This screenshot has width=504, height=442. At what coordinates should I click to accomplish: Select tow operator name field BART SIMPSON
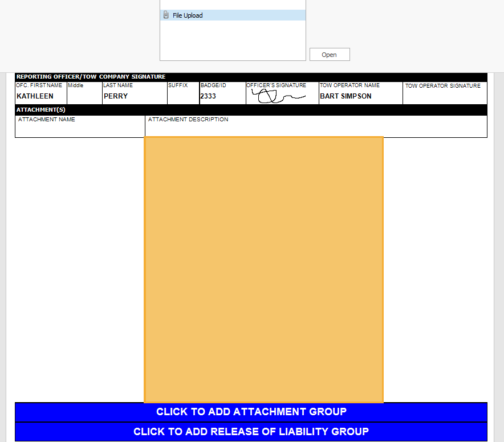360,96
